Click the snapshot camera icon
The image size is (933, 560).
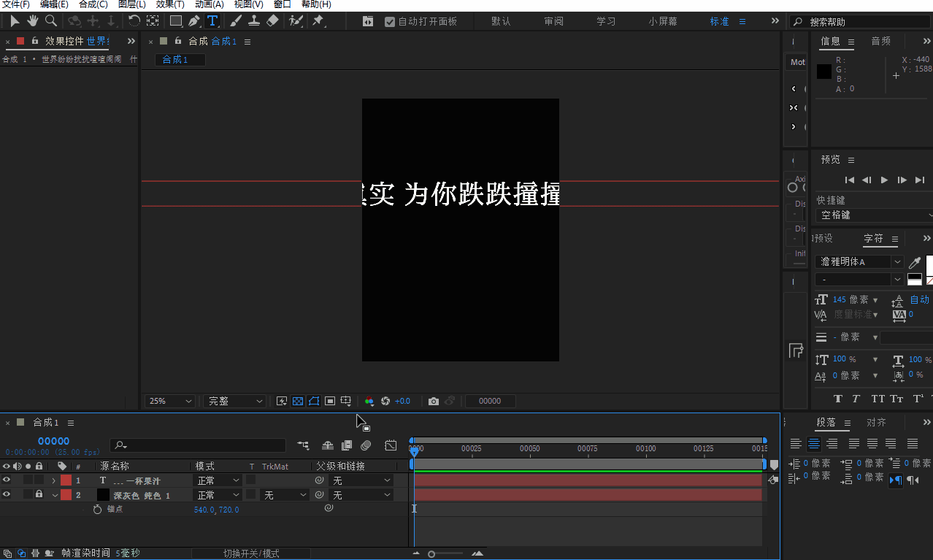434,402
